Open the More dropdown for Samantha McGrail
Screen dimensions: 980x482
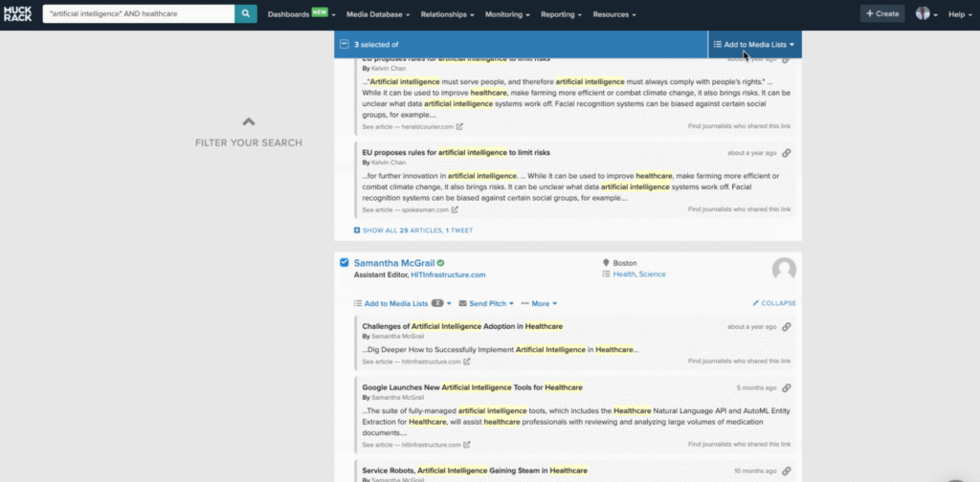coord(539,303)
